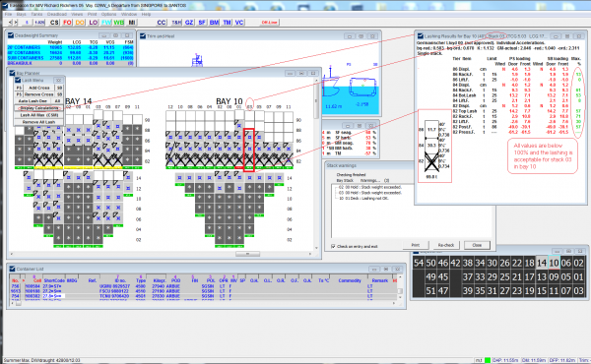Select the WB water ballast toolbar icon
591x364 pixels.
coord(119,23)
